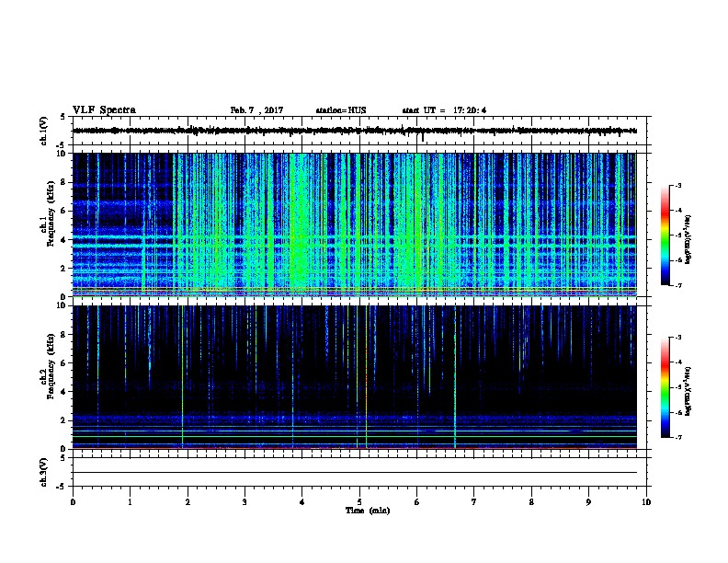Click the "3" tick label on time axis

(x=245, y=502)
